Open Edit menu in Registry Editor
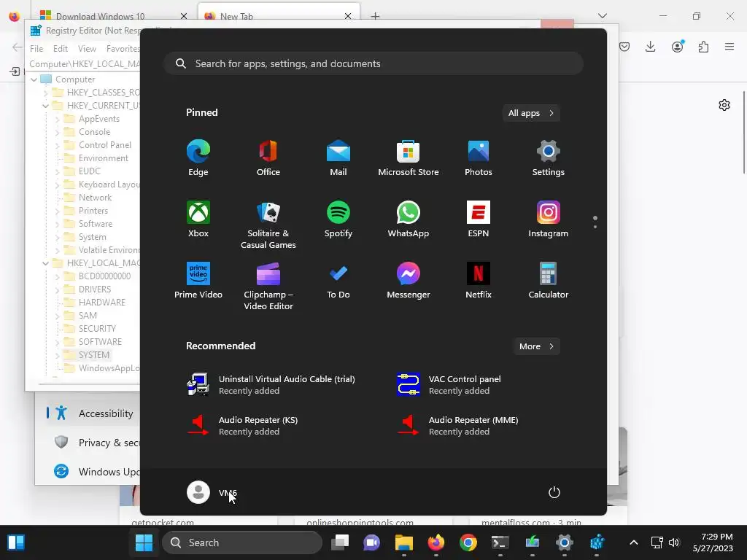 [60, 49]
